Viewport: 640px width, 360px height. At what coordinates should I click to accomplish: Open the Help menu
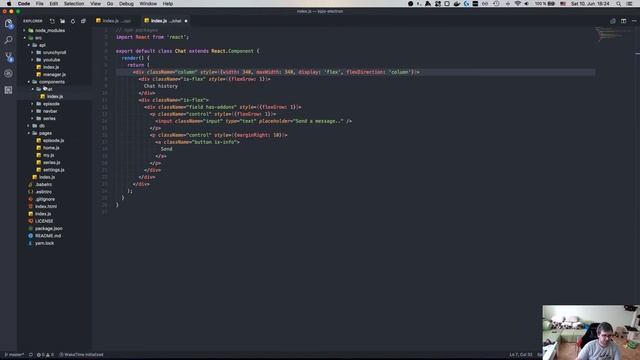point(168,4)
